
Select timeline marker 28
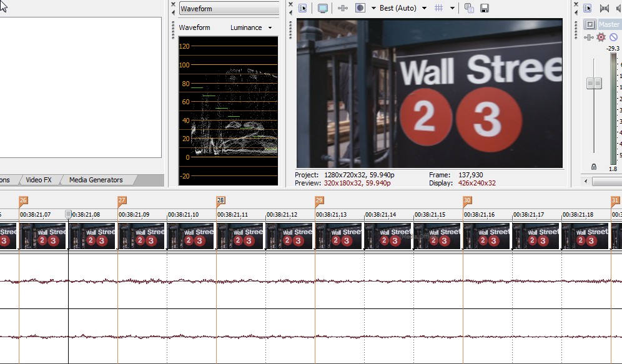[220, 200]
